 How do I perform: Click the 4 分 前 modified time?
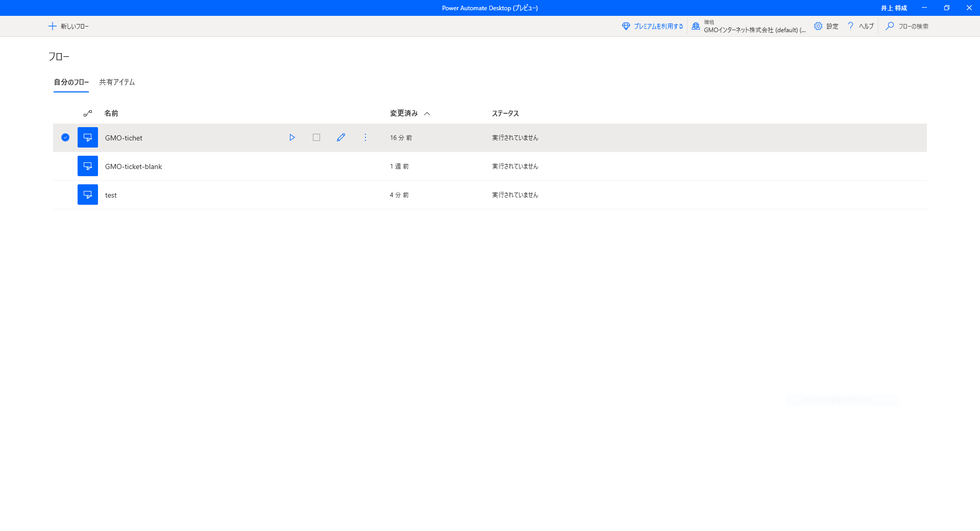(399, 195)
